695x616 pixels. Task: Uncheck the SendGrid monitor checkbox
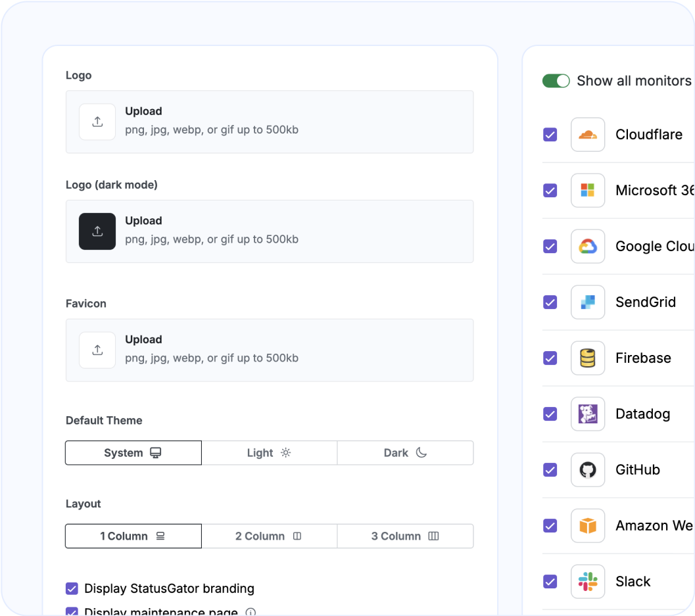550,302
